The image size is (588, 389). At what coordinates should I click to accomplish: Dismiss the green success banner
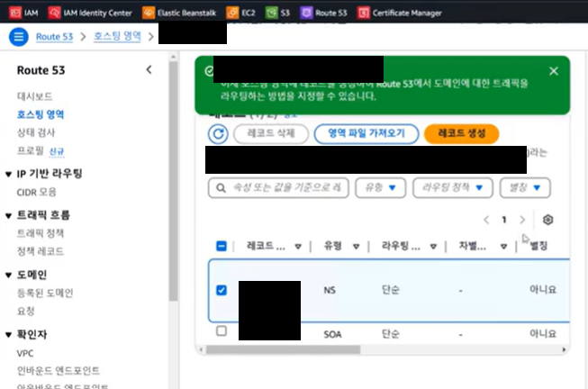coord(554,71)
